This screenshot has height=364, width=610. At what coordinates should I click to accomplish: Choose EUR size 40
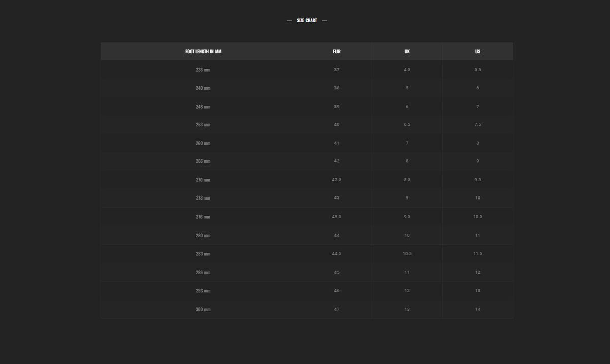337,124
